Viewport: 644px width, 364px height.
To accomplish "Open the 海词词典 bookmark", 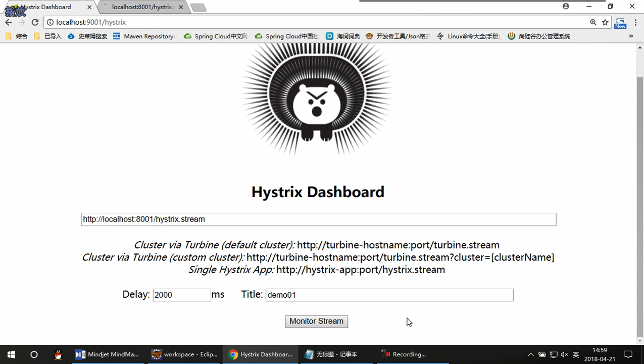I will pos(343,36).
